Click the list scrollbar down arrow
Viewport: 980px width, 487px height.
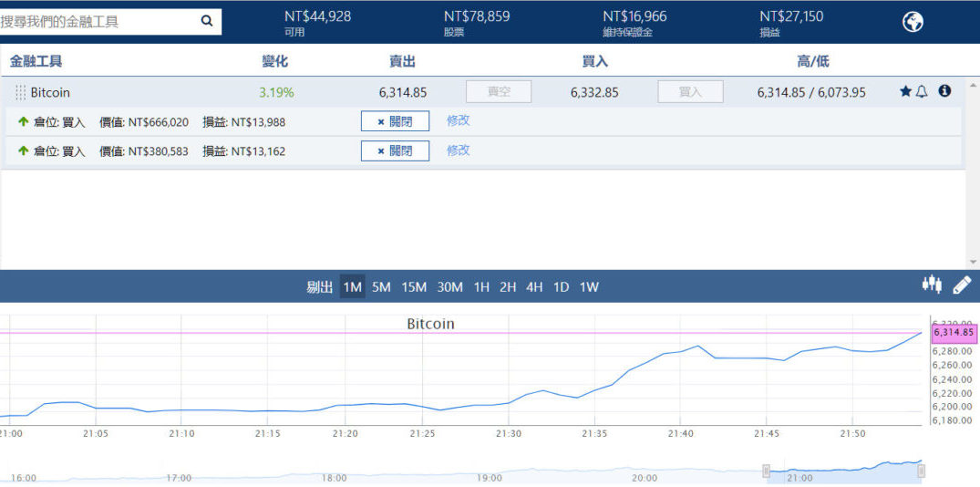pos(973,262)
